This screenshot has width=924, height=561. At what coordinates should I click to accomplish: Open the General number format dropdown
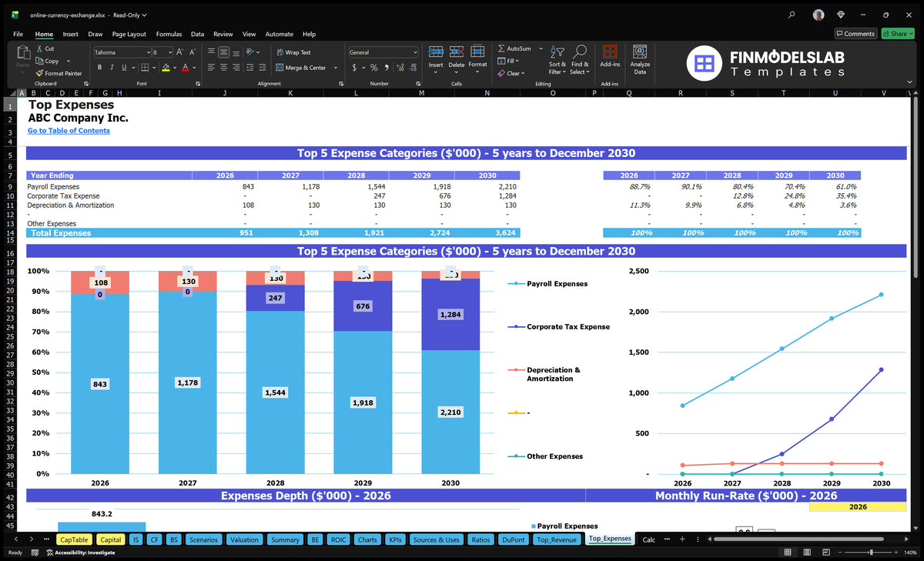point(415,52)
